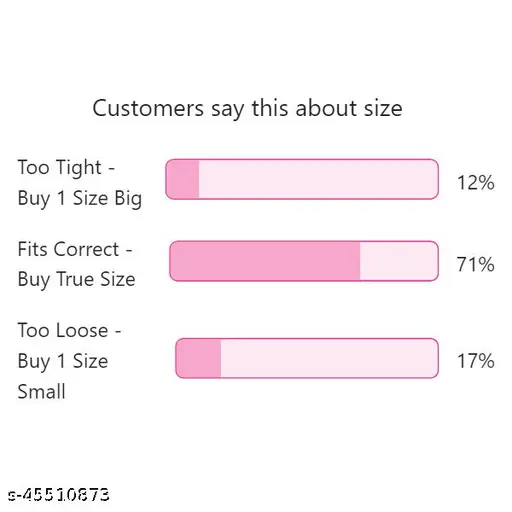Click the filled portion of Fits Correct bar
Viewport: 512px width, 512px height.
point(265,261)
